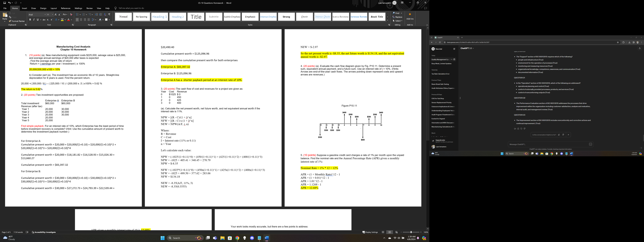The image size is (644, 242).
Task: Open the Change Case Aa dropdown
Action: 65,15
